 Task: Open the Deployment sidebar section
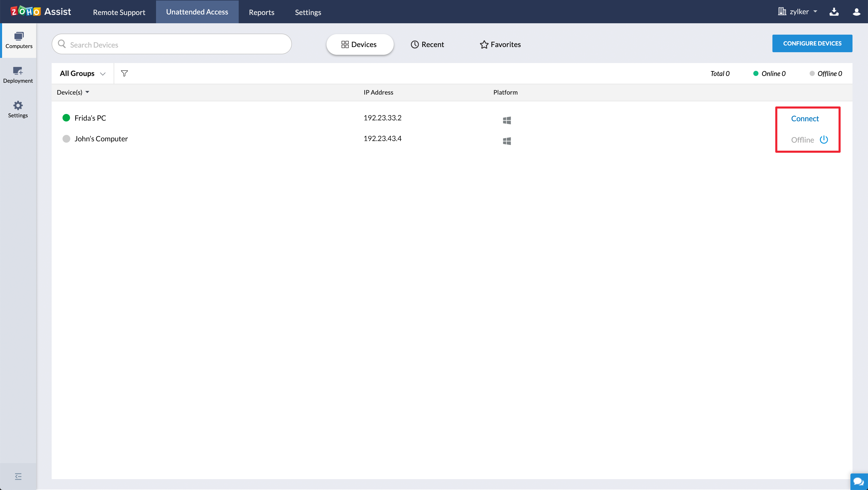click(x=18, y=75)
